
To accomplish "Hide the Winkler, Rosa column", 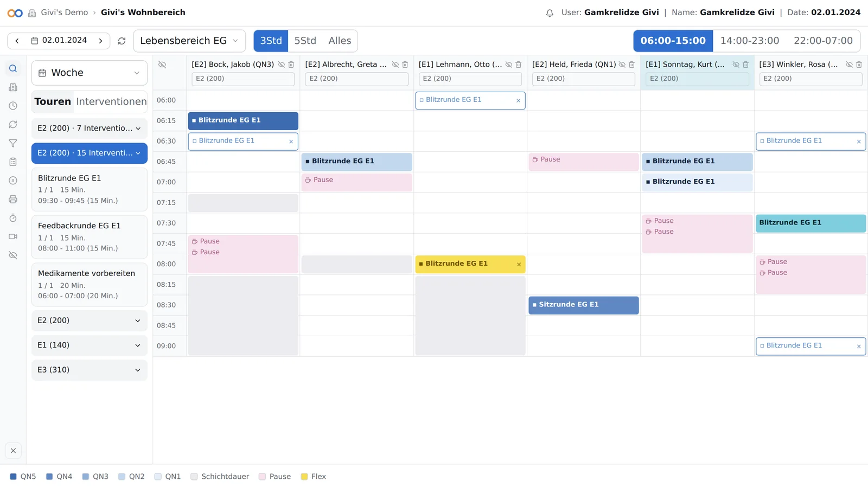I will [850, 65].
